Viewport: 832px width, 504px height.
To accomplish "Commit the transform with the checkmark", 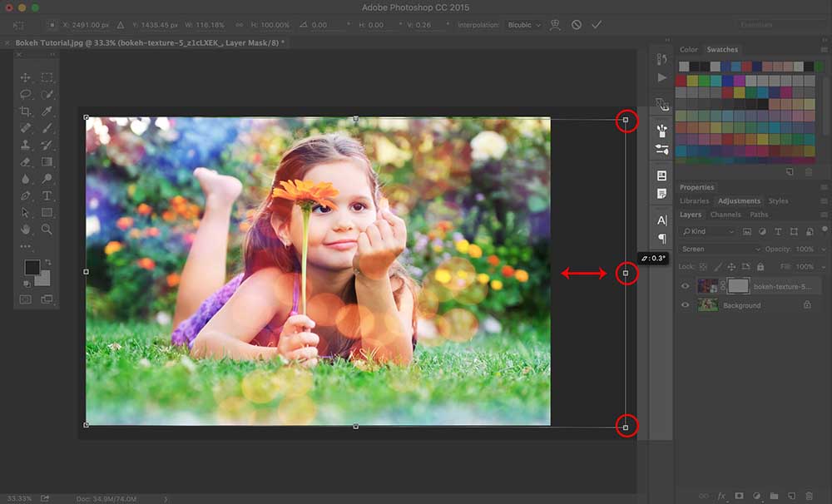I will click(597, 24).
